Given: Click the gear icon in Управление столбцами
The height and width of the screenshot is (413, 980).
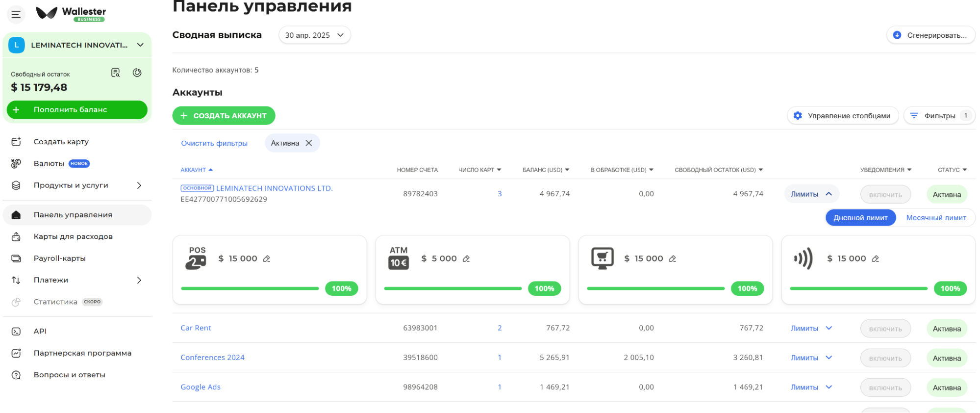Looking at the screenshot, I should (x=798, y=116).
